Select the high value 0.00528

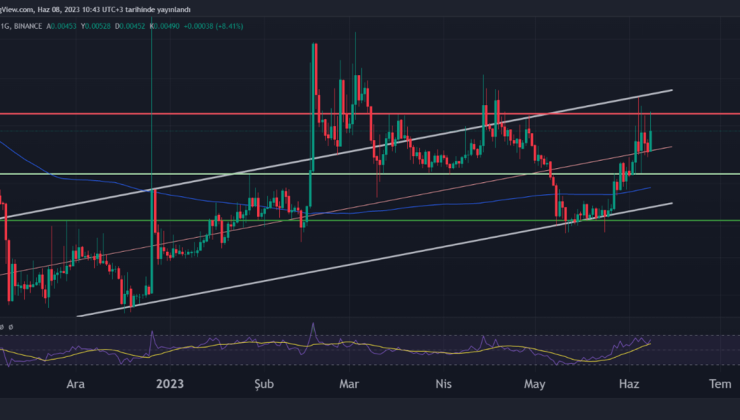coord(98,26)
